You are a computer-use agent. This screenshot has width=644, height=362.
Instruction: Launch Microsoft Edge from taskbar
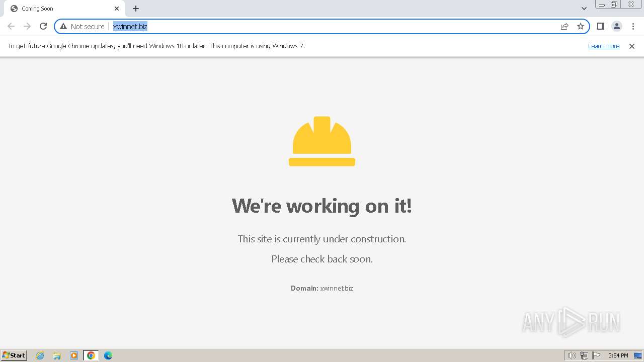[x=108, y=355]
